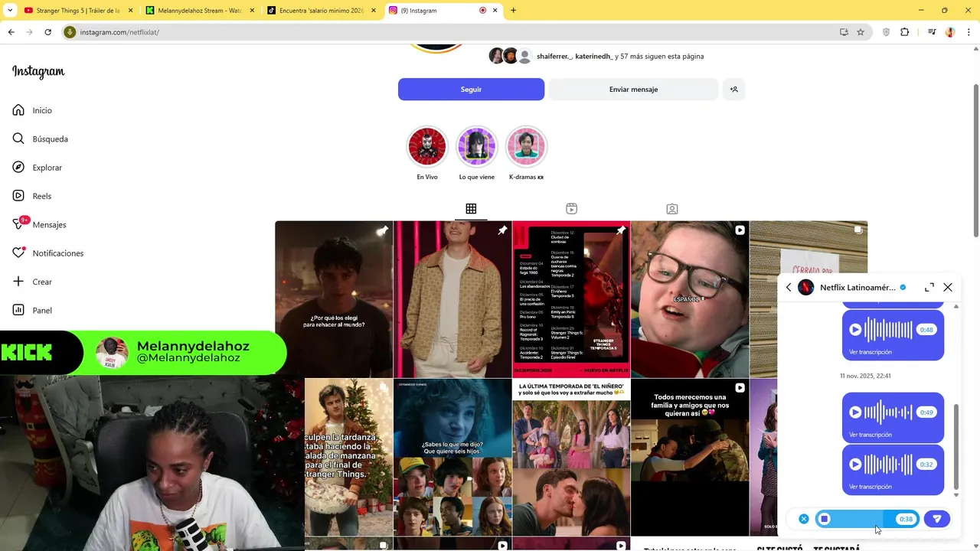Open the December releases list post

[571, 299]
